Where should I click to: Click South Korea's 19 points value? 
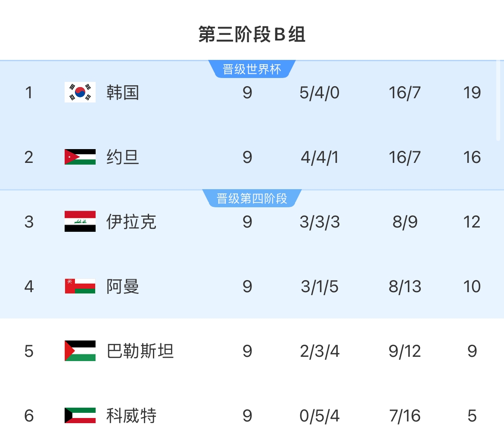point(472,92)
